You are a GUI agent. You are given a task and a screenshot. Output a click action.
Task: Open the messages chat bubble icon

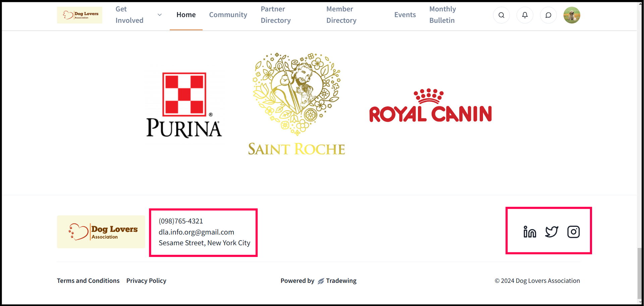click(x=548, y=15)
